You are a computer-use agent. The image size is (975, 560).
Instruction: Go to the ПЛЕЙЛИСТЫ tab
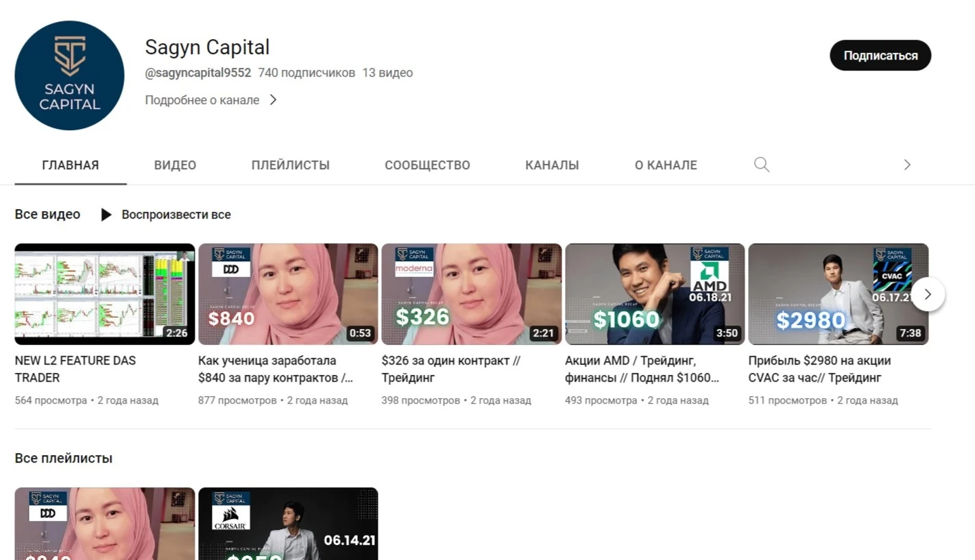(291, 165)
